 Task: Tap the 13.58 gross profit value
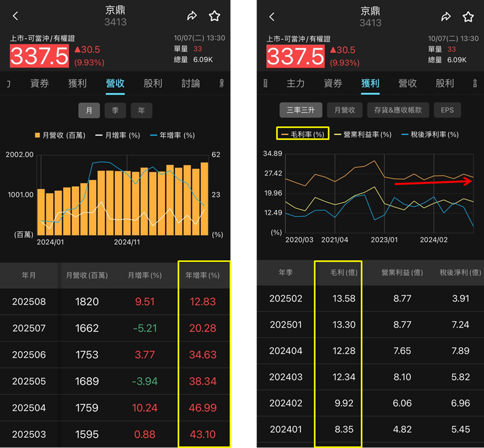[344, 298]
